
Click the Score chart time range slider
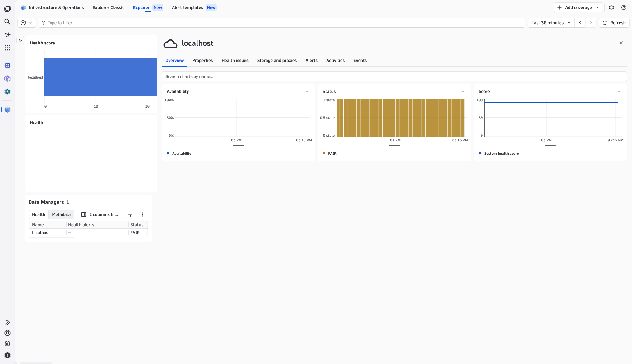(x=550, y=145)
